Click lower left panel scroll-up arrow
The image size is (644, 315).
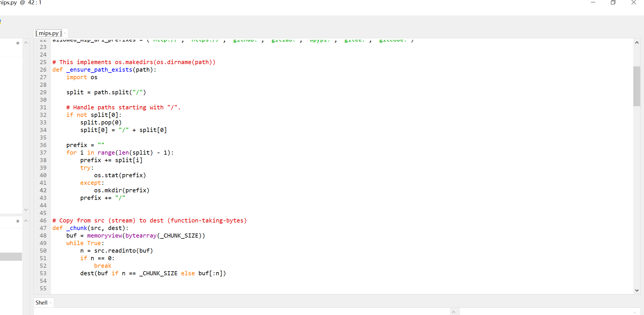[26, 221]
